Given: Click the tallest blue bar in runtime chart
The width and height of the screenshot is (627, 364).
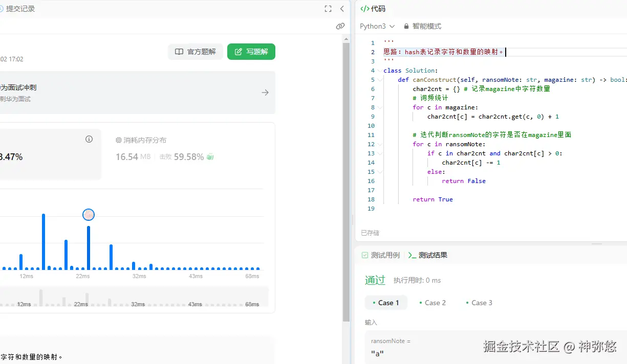Looking at the screenshot, I should (x=44, y=241).
